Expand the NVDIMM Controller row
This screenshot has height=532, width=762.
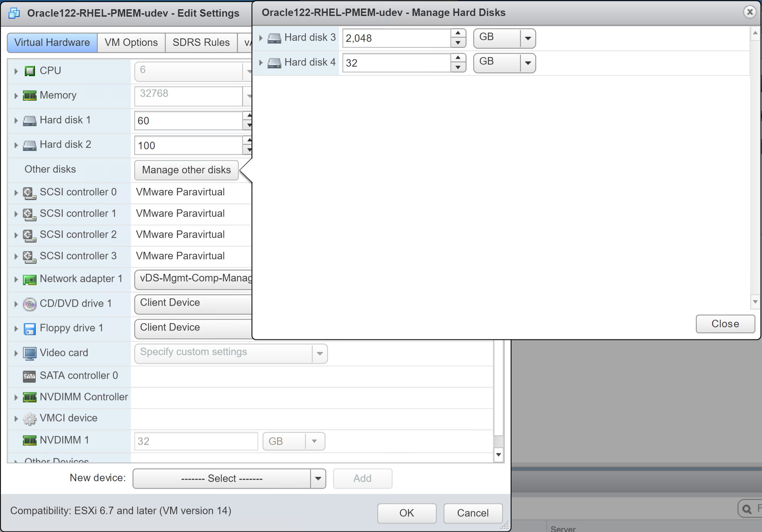click(x=16, y=397)
